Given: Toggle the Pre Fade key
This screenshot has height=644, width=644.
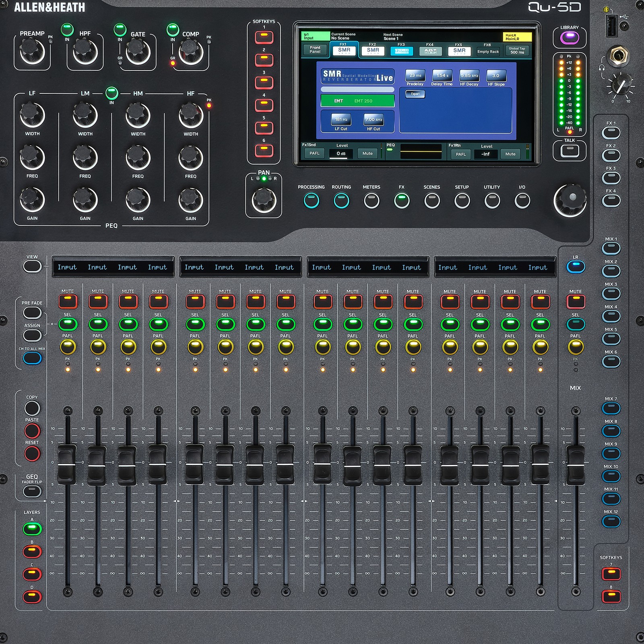Looking at the screenshot, I should pyautogui.click(x=32, y=313).
